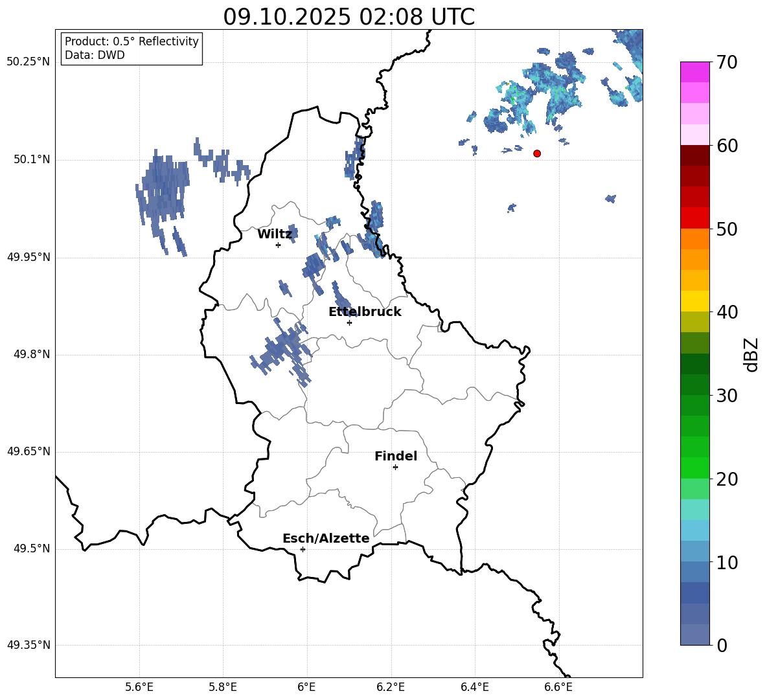This screenshot has width=767, height=700.
Task: Click the 49.65°N latitude label
Action: click(29, 451)
